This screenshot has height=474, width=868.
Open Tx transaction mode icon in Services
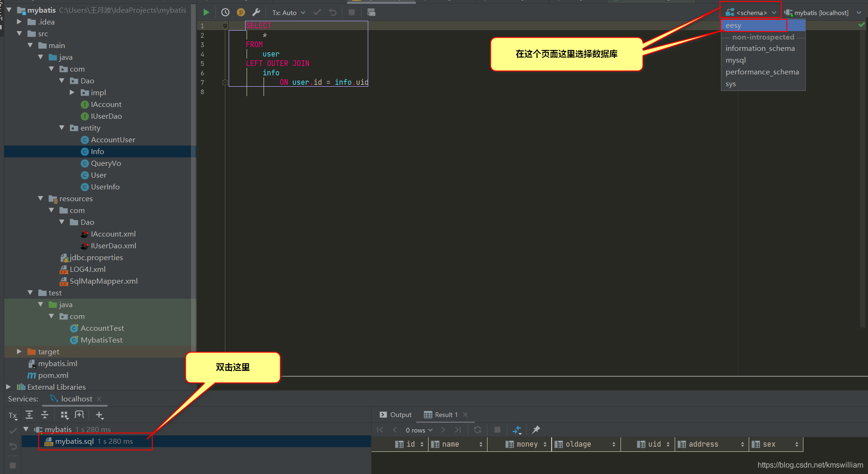tap(13, 416)
